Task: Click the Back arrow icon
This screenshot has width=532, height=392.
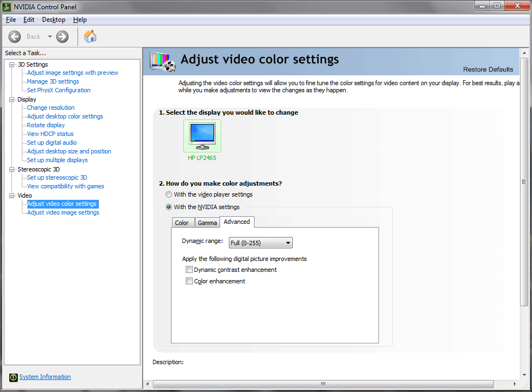Action: (x=15, y=37)
